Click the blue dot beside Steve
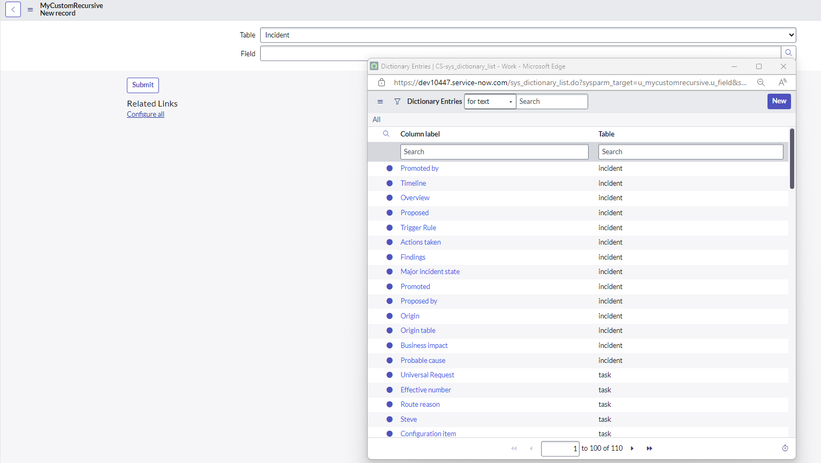Image resolution: width=821 pixels, height=463 pixels. (x=389, y=419)
